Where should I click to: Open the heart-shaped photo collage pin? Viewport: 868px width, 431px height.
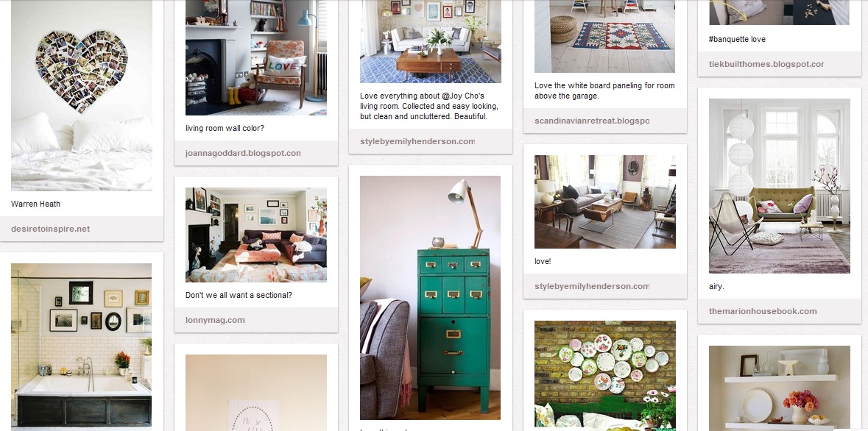point(82,95)
